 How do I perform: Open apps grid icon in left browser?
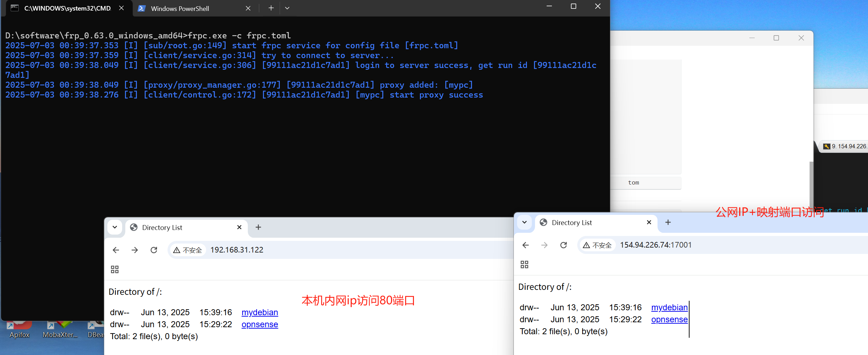tap(115, 269)
